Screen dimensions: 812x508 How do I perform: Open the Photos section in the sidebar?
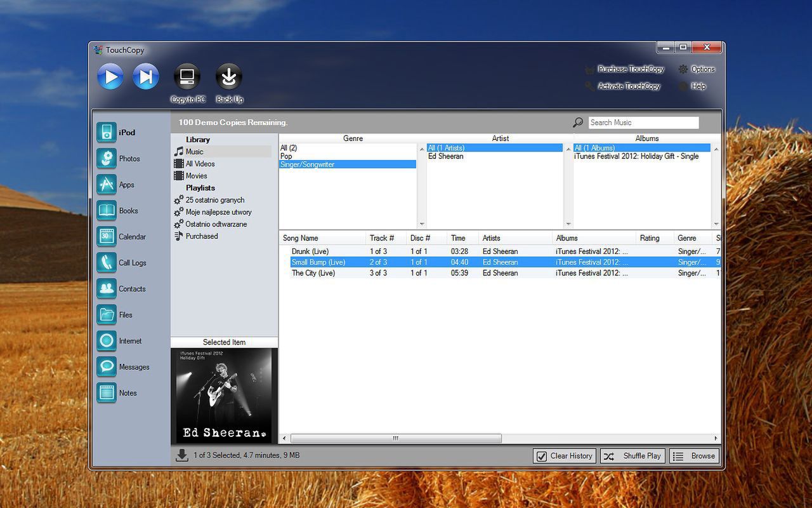[130, 158]
